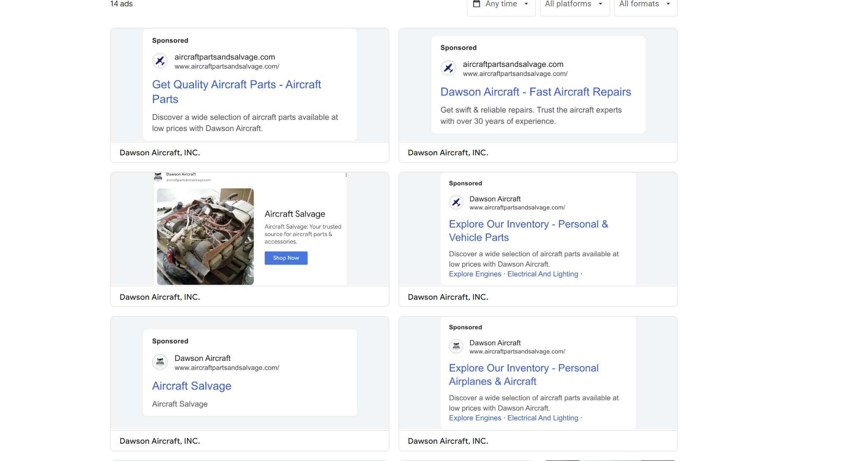
Task: Open the Any time date filter dropdown
Action: (x=501, y=5)
